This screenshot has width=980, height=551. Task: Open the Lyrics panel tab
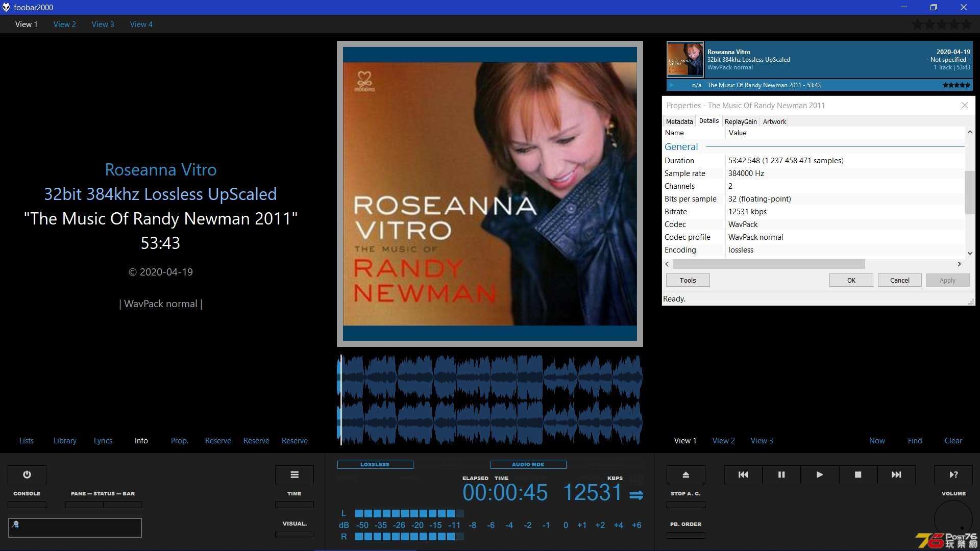pyautogui.click(x=103, y=441)
